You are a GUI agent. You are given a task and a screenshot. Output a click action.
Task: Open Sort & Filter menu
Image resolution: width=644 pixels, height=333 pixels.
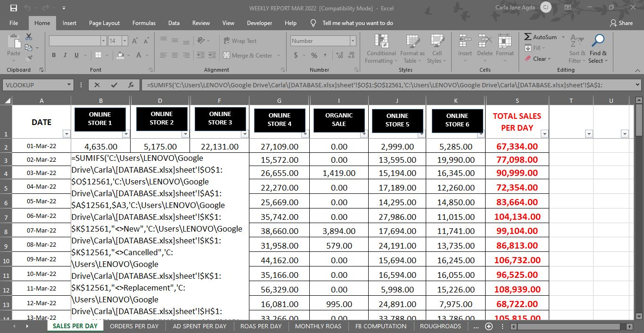[x=577, y=49]
